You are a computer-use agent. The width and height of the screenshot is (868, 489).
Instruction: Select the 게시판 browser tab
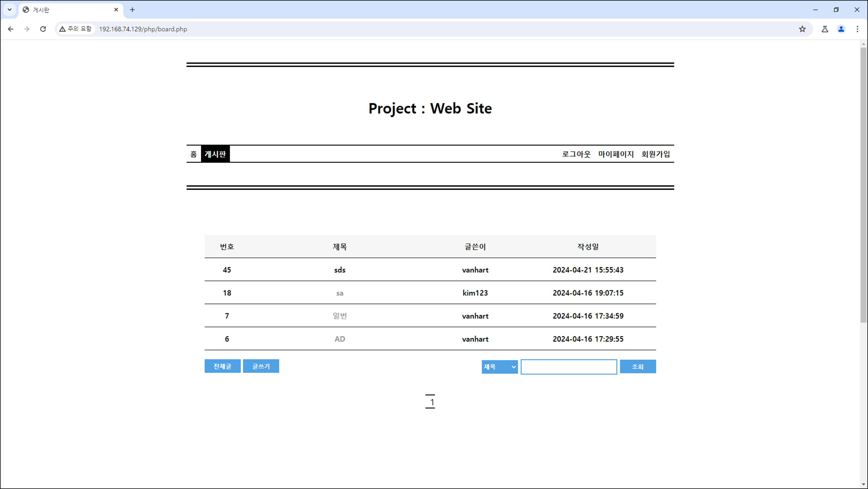click(x=71, y=10)
